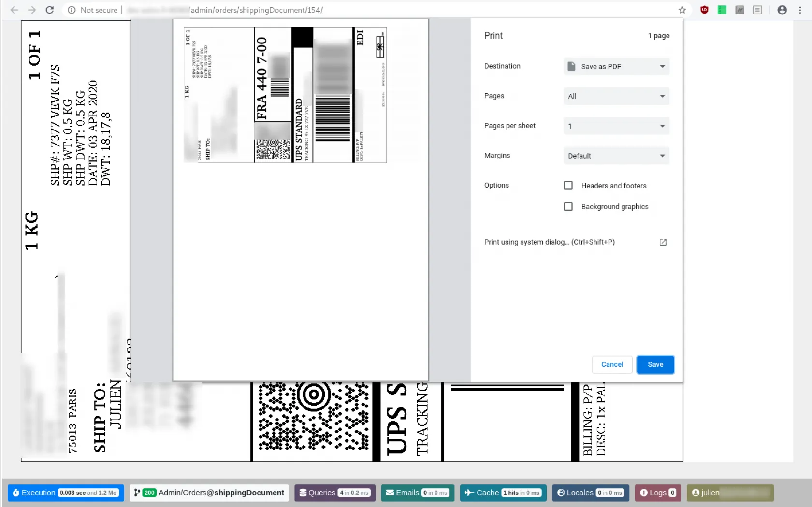This screenshot has height=507, width=812.
Task: Open the Margins dropdown set to Default
Action: coord(616,156)
